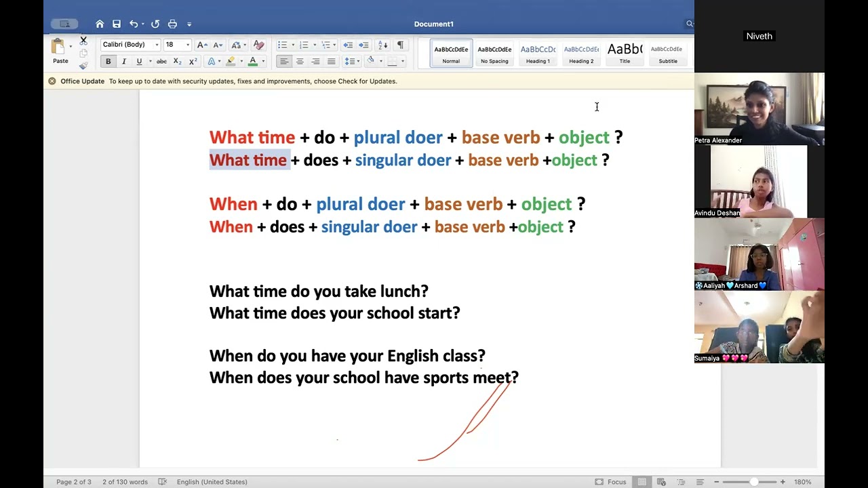Decrease font size with the small A
The image size is (868, 488).
[218, 45]
